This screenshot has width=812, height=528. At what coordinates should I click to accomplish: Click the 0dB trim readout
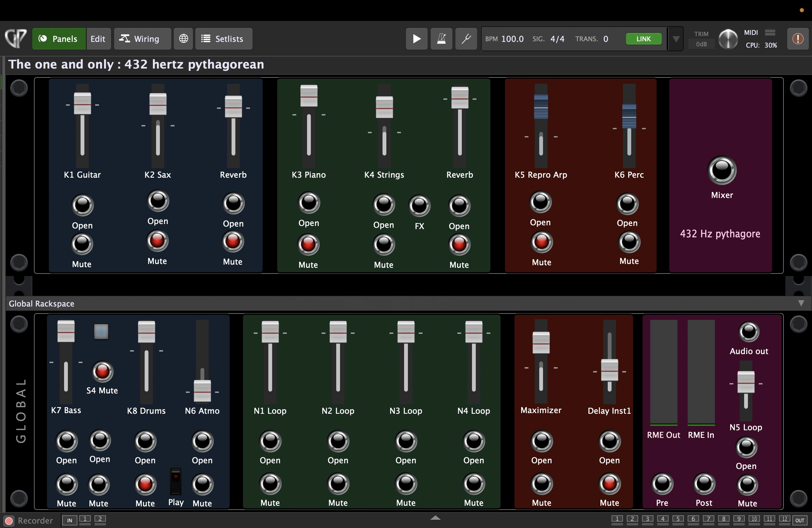click(x=701, y=44)
